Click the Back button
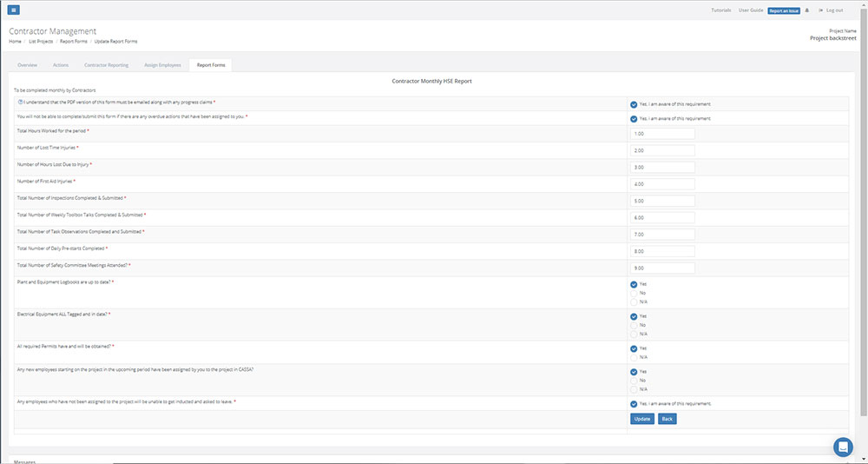 (667, 419)
